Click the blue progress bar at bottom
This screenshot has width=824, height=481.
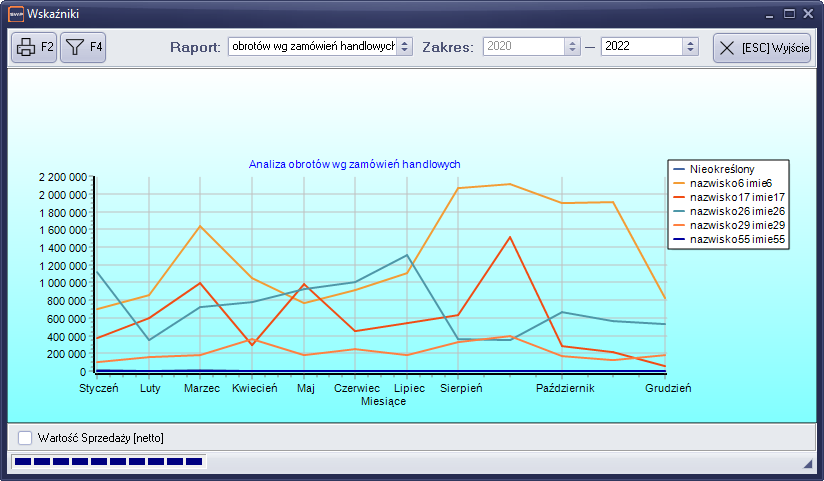106,462
